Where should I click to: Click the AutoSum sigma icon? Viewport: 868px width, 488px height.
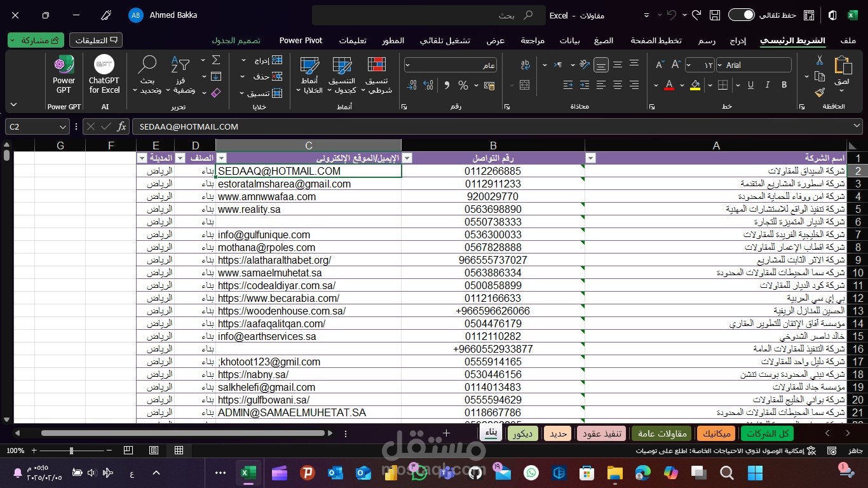[x=216, y=60]
